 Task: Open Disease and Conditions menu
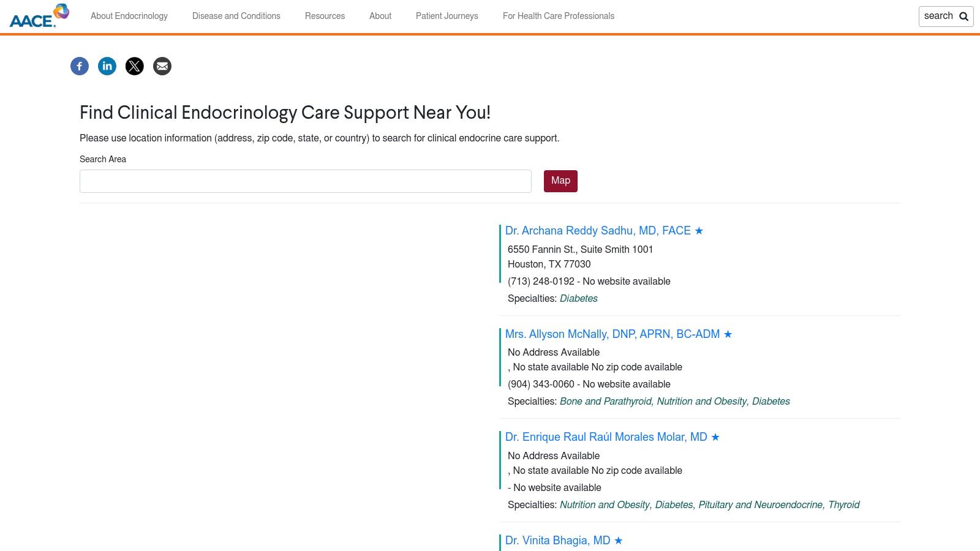pos(236,16)
